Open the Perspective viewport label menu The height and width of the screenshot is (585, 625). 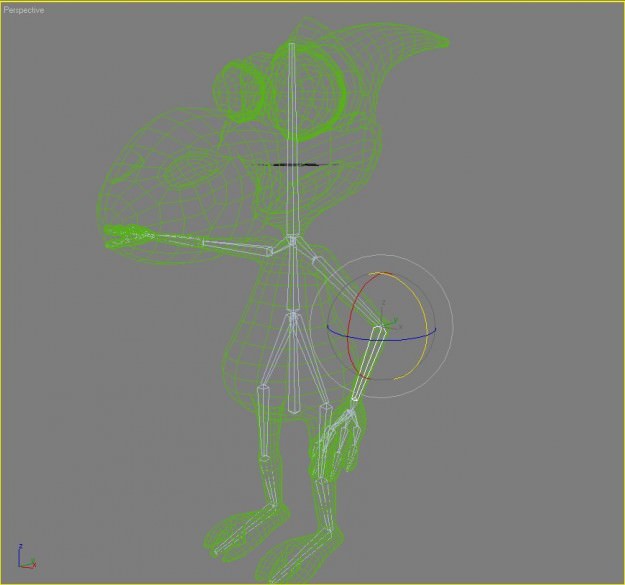[24, 10]
